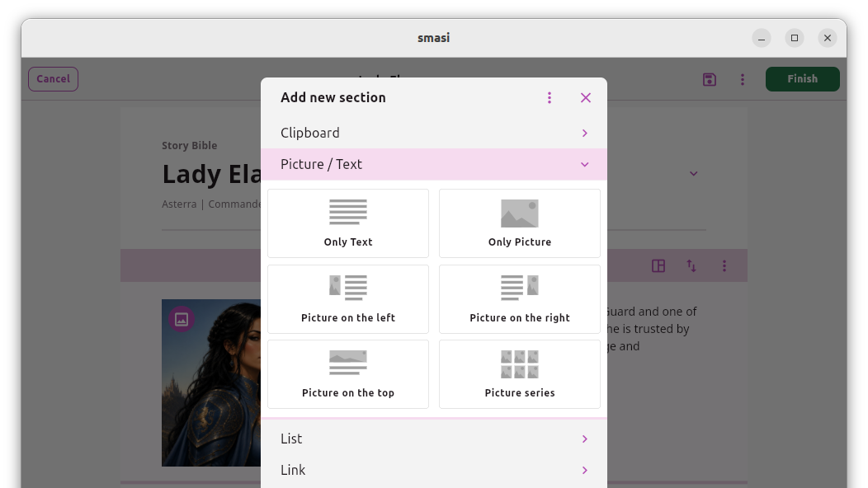
Task: Close the Add new section dialog
Action: [x=586, y=98]
